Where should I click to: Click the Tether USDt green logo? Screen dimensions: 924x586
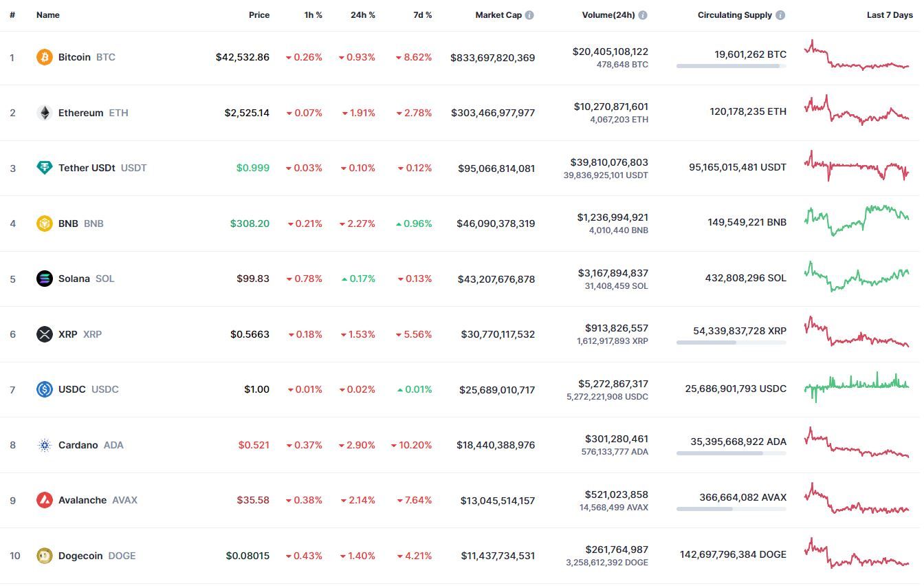[x=45, y=168]
